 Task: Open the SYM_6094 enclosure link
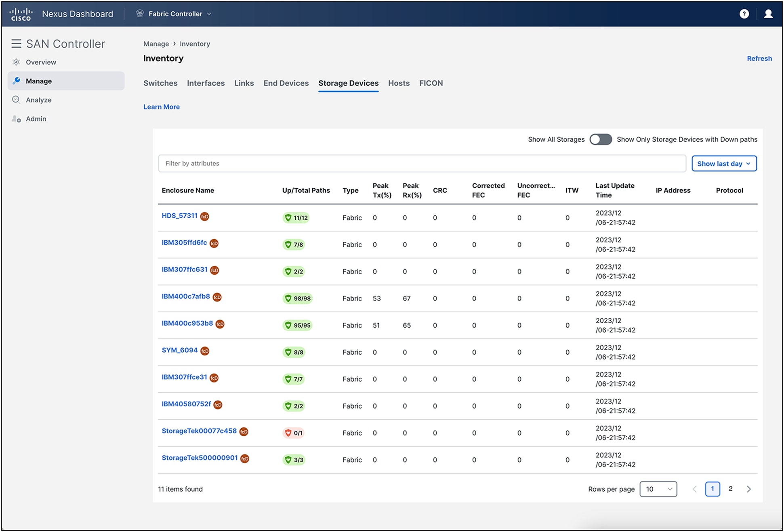click(x=180, y=350)
